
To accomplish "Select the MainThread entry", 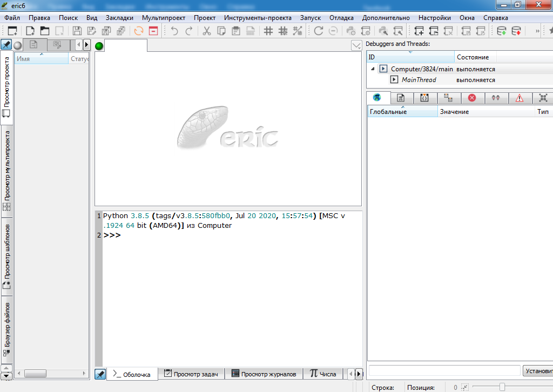I will tap(419, 80).
